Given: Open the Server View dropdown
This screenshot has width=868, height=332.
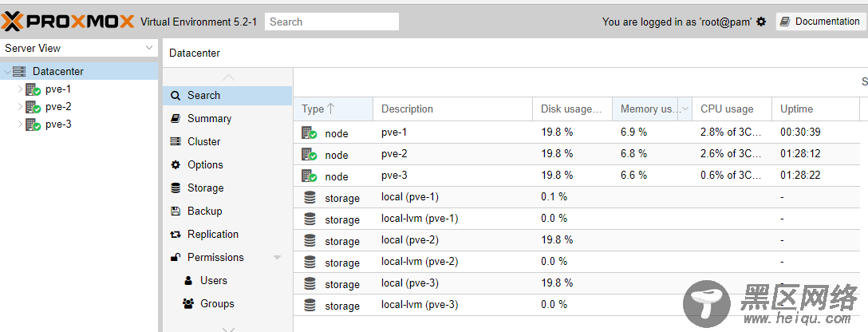Looking at the screenshot, I should tap(148, 48).
